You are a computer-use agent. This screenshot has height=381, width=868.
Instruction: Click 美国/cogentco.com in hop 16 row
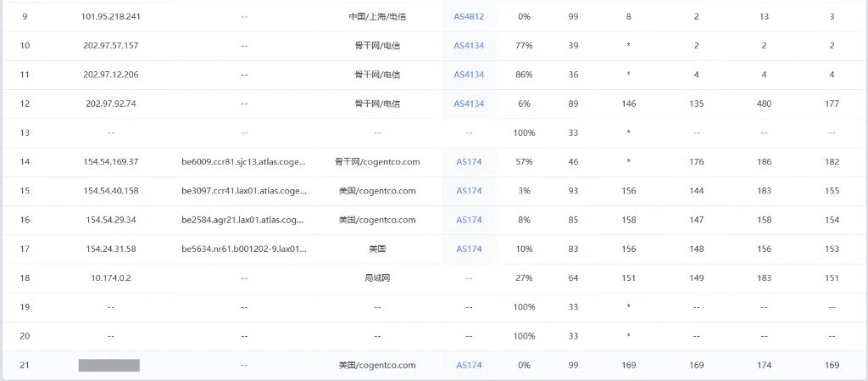tap(377, 220)
